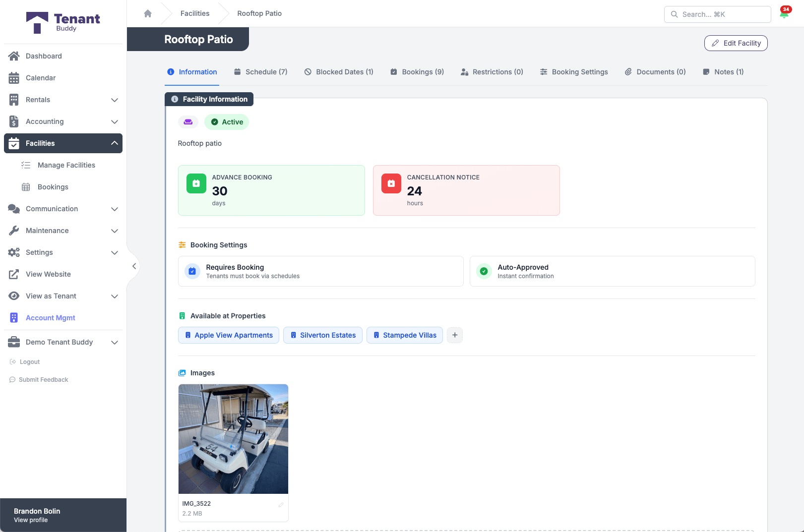Click the Silverton Estates property tag

[x=323, y=335]
